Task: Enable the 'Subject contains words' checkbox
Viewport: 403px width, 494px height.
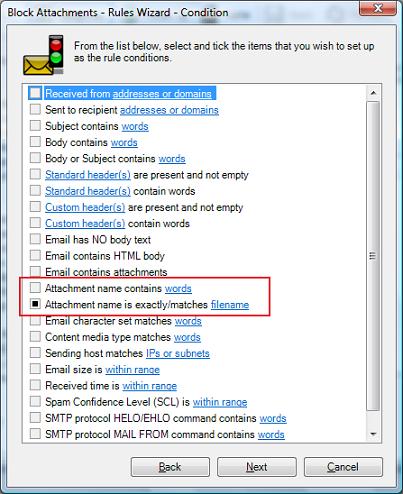Action: [x=35, y=126]
